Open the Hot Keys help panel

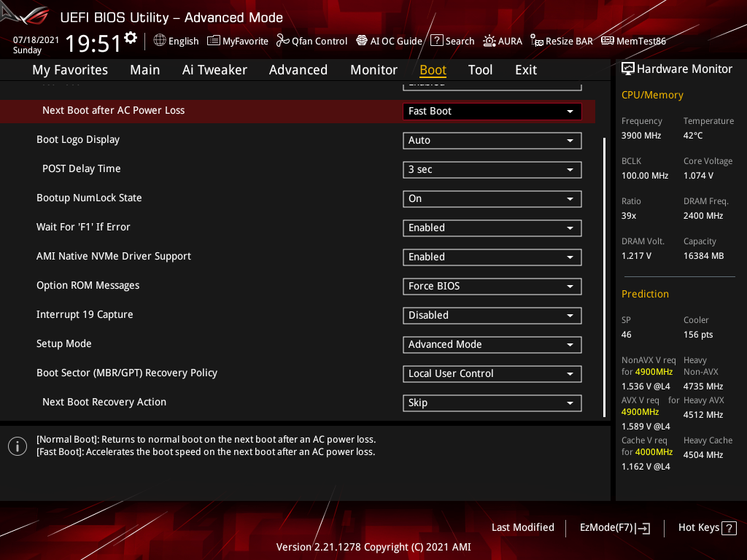[x=707, y=527]
